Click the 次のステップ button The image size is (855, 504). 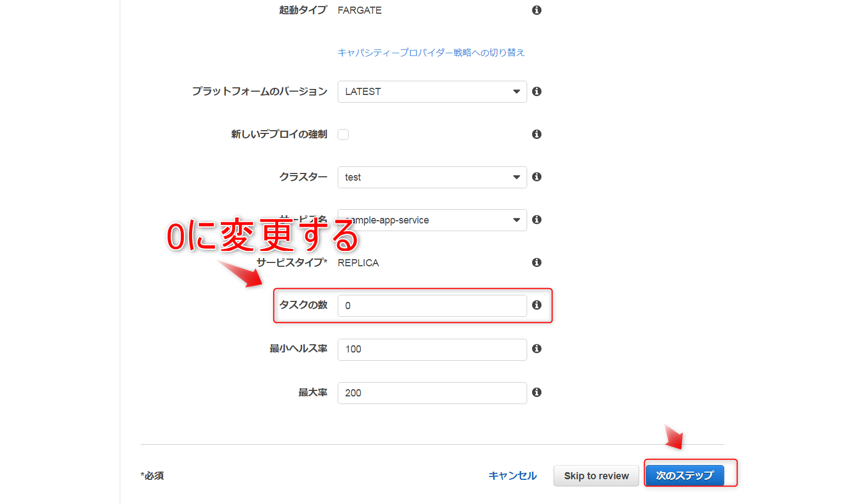pyautogui.click(x=685, y=475)
